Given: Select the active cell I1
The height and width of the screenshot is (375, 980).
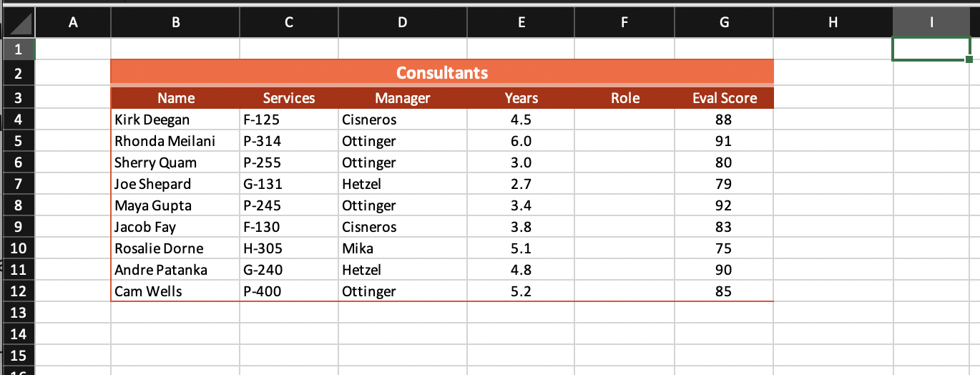Looking at the screenshot, I should pyautogui.click(x=931, y=49).
